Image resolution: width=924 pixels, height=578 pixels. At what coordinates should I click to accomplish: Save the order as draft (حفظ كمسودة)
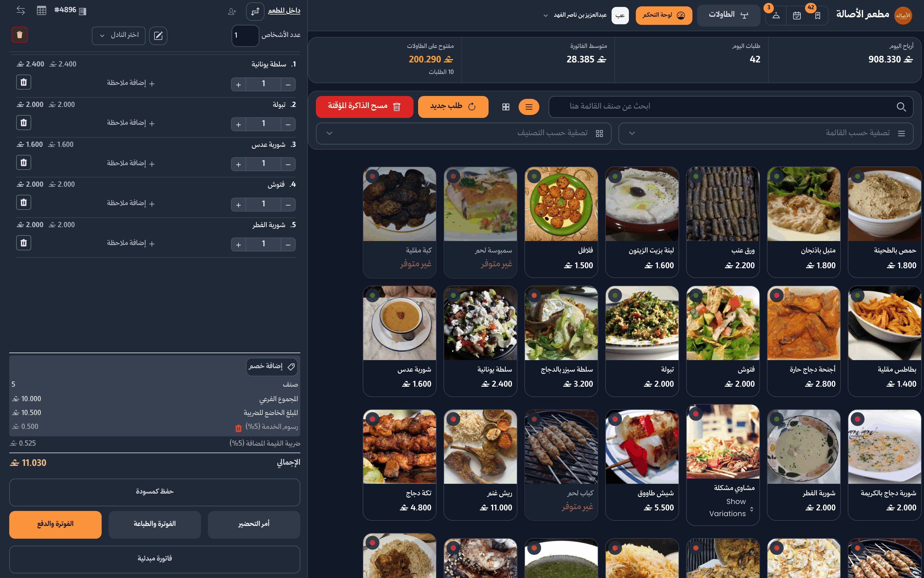click(x=155, y=492)
